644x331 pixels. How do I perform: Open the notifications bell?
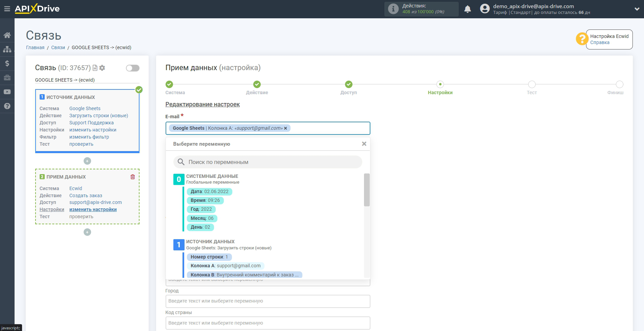click(468, 9)
